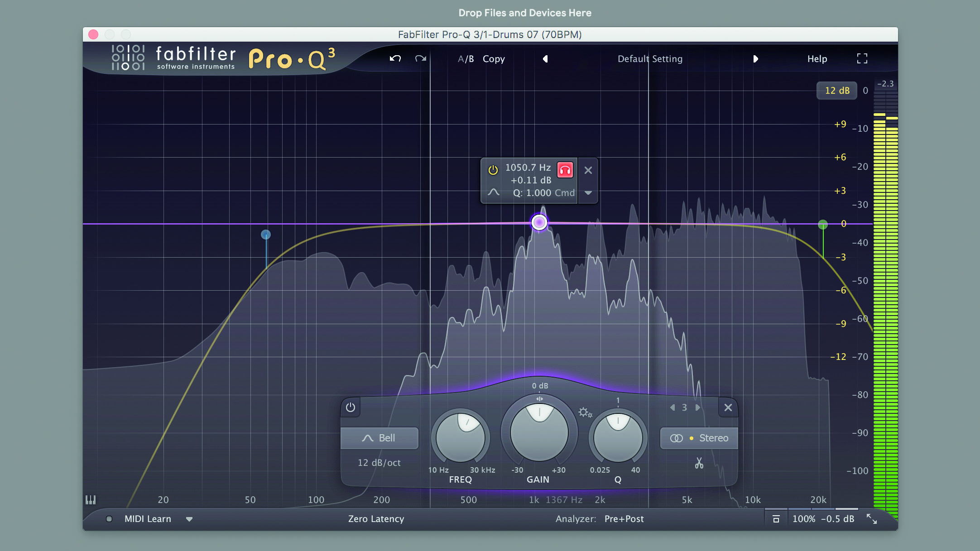Select next band arrow in panel
Screen dimensions: 980x551
click(x=698, y=407)
